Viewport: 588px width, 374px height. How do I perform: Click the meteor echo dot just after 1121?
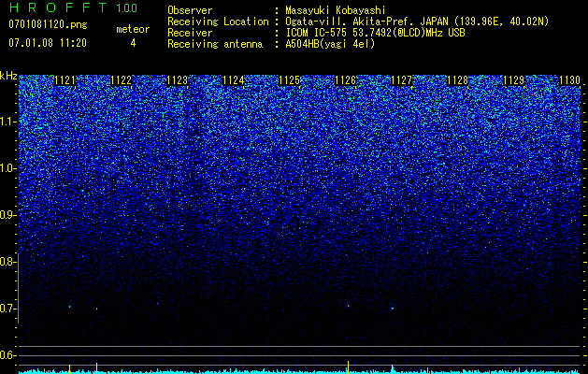(69, 307)
